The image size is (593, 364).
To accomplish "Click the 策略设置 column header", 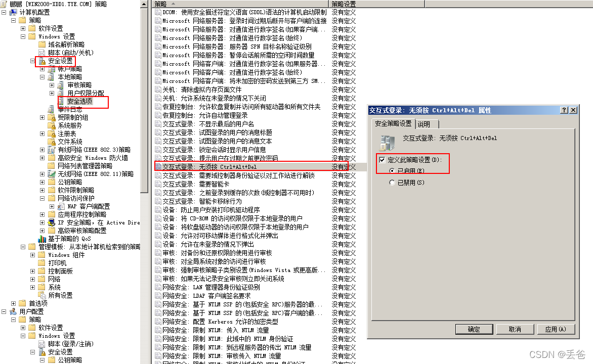I will [x=376, y=4].
